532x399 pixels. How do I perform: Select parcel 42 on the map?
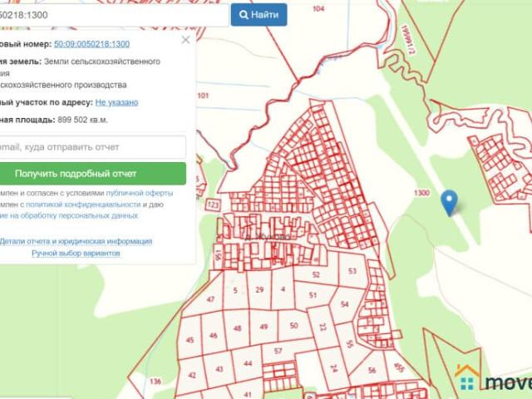pyautogui.click(x=192, y=375)
